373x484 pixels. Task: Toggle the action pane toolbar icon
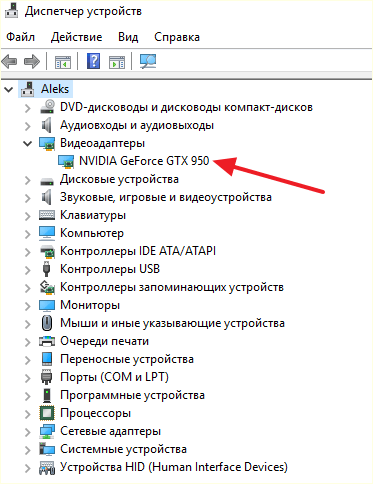(117, 62)
